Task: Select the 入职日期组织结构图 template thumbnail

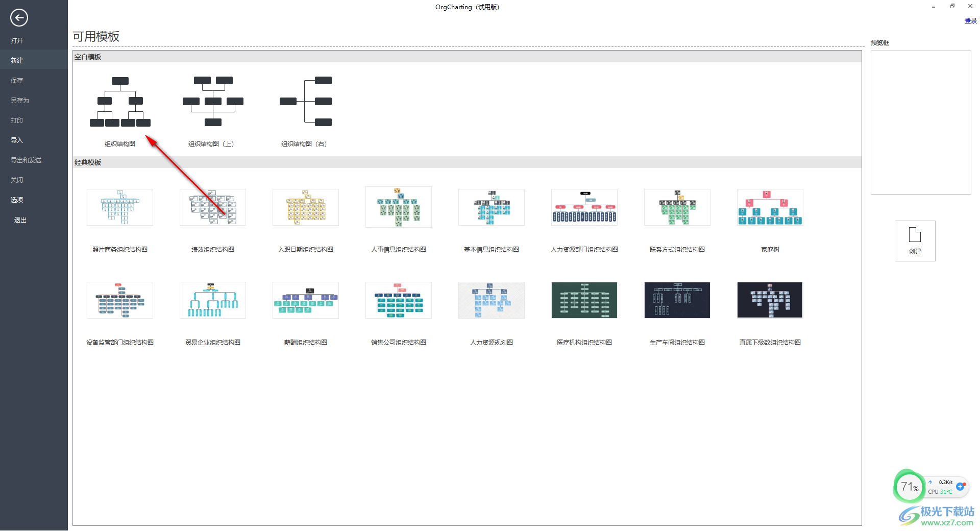Action: [x=306, y=207]
